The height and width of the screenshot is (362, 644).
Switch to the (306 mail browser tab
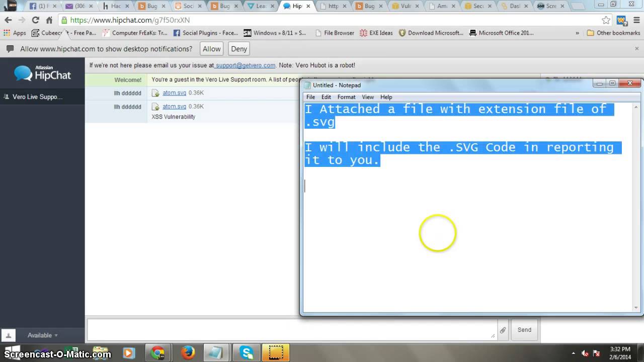pos(79,6)
